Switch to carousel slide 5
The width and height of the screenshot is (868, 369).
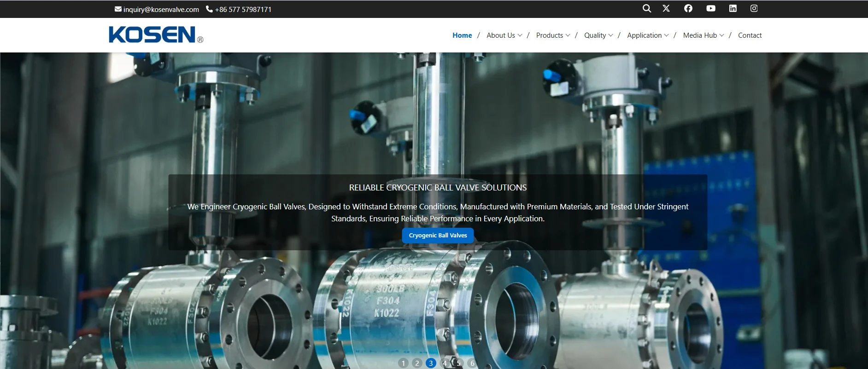[x=458, y=363]
